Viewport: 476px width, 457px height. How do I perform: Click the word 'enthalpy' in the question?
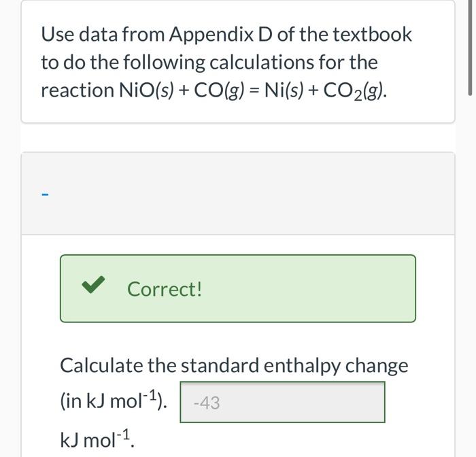(302, 366)
